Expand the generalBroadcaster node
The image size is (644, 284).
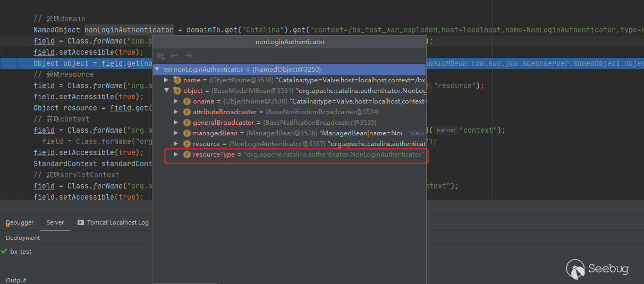click(x=176, y=123)
